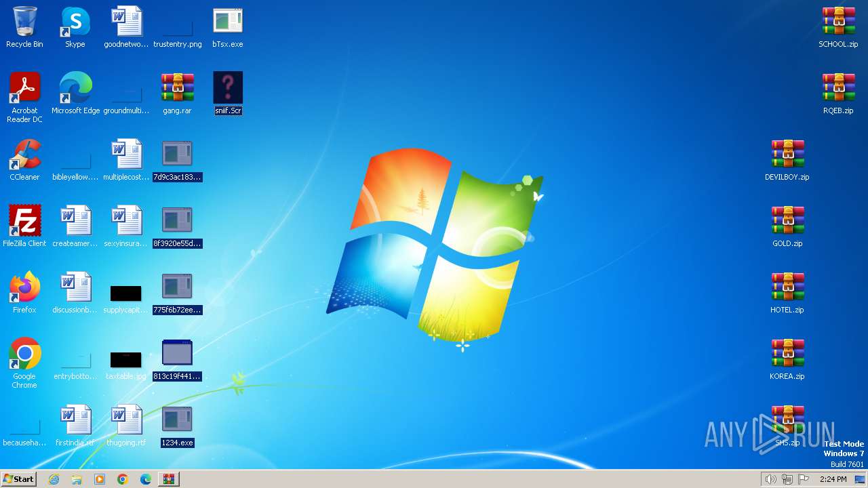Select Google Chrome desktop shortcut

[x=24, y=363]
